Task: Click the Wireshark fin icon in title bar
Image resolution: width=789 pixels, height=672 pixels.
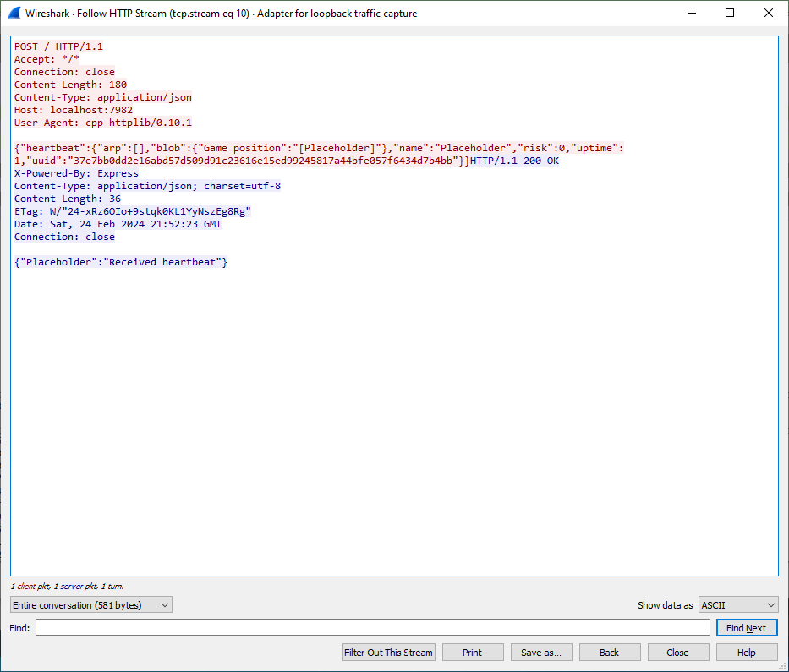Action: click(x=14, y=14)
